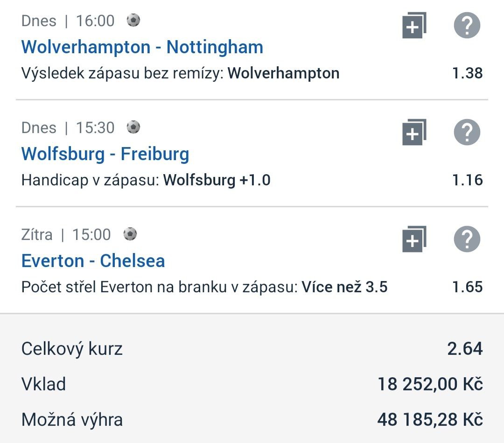Open the Wolfsburg - Freiburg match link
This screenshot has height=443, width=504.
(x=105, y=154)
